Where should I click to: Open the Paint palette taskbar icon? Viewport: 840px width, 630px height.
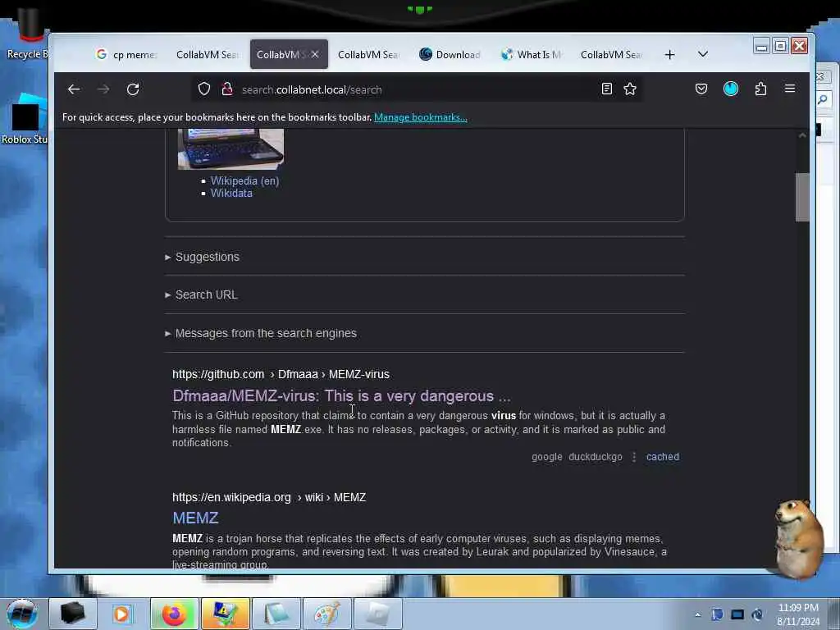[x=326, y=614]
